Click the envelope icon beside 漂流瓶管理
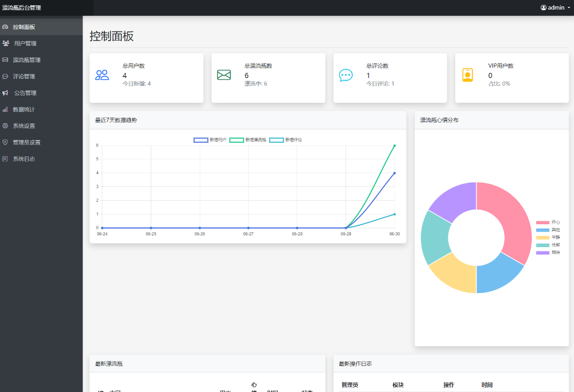 click(5, 60)
